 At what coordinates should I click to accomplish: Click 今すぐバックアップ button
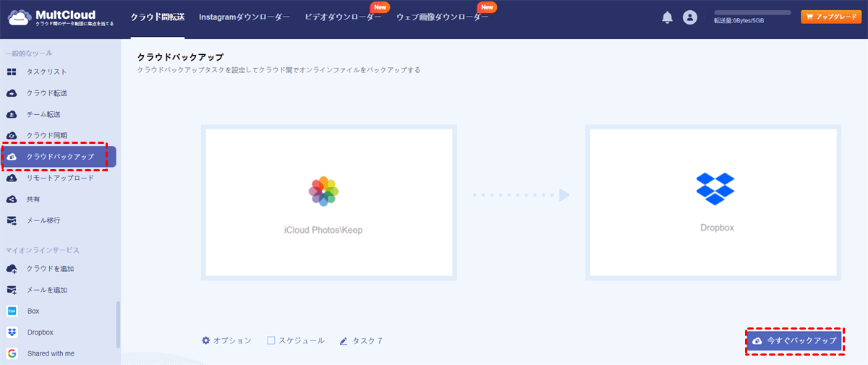(x=793, y=340)
